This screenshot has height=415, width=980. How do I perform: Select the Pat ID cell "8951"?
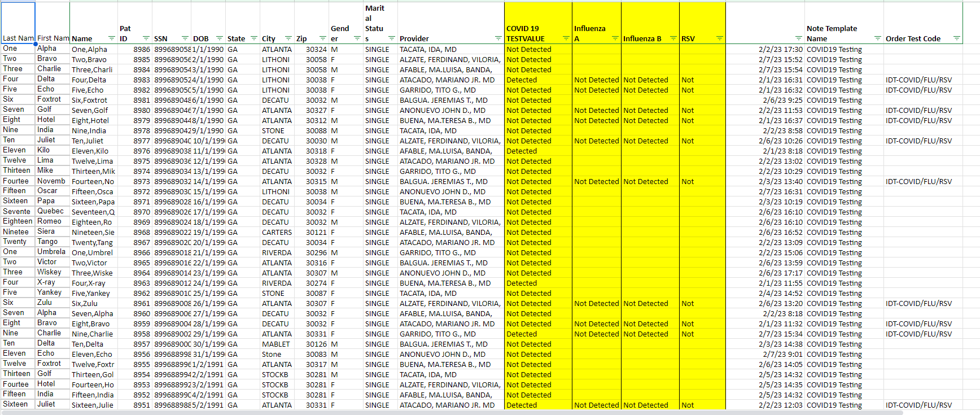pos(135,405)
